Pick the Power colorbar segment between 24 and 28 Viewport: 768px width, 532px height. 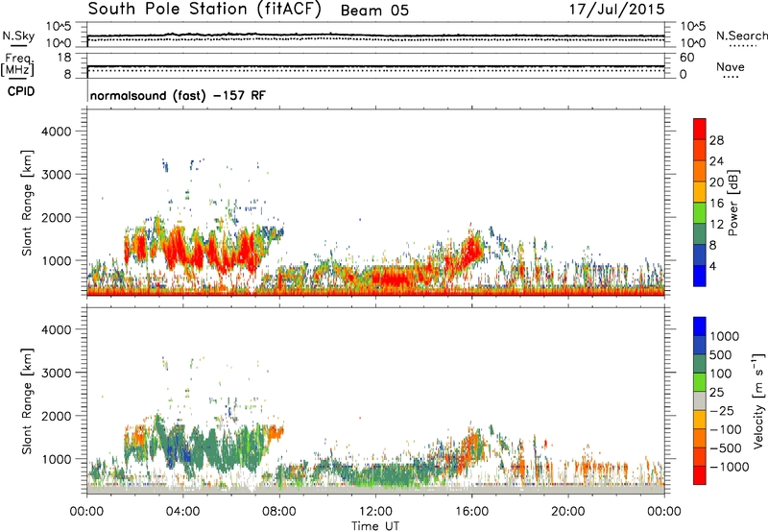(700, 151)
